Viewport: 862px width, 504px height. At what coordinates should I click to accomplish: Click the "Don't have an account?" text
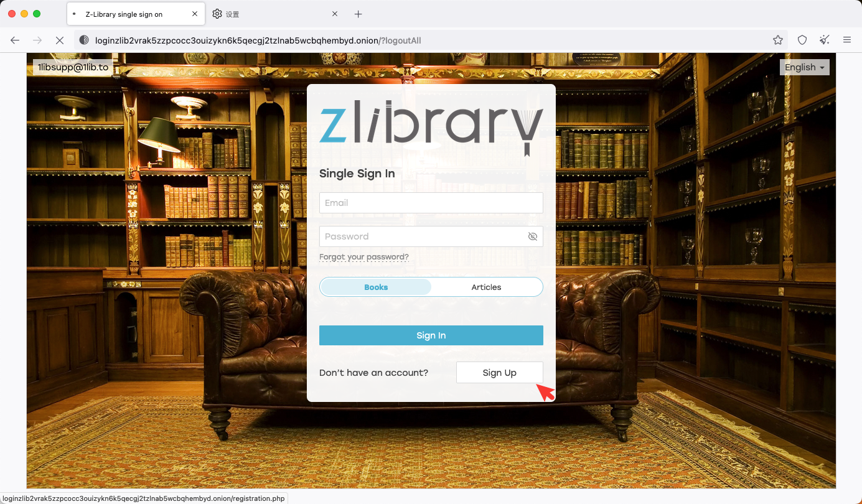point(373,373)
